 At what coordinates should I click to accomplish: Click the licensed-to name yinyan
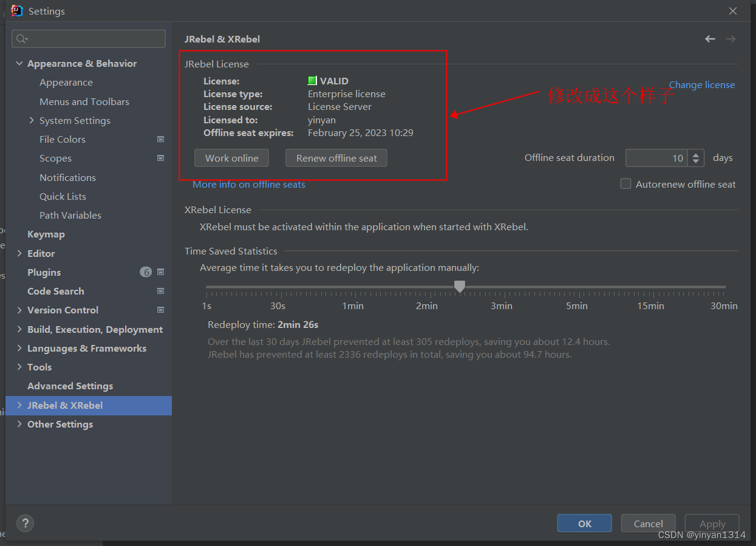[x=322, y=120]
